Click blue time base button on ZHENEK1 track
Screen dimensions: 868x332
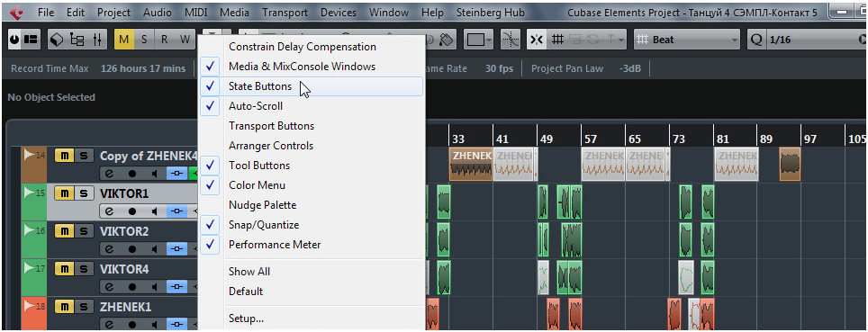(177, 324)
